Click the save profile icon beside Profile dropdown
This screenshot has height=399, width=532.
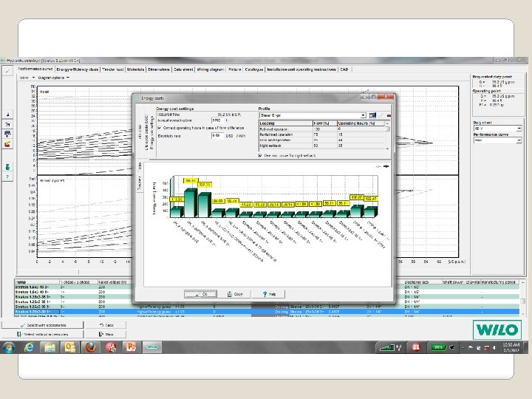(x=372, y=115)
